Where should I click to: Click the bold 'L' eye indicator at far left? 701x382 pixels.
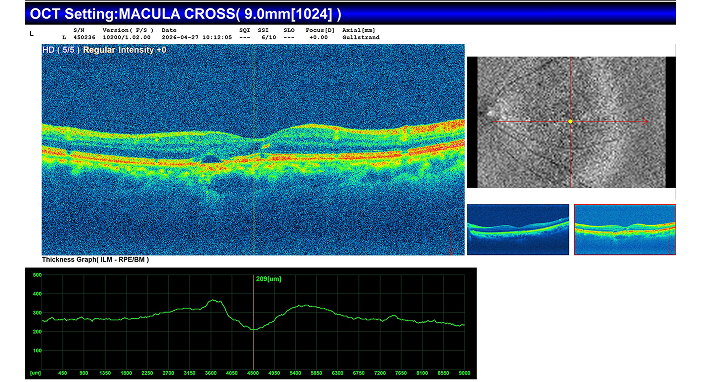(x=31, y=34)
